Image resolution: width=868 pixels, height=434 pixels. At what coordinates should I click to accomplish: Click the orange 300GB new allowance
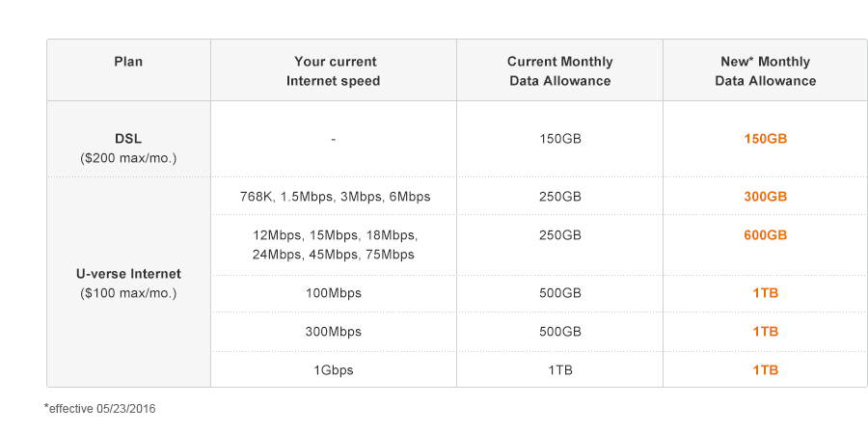click(765, 197)
